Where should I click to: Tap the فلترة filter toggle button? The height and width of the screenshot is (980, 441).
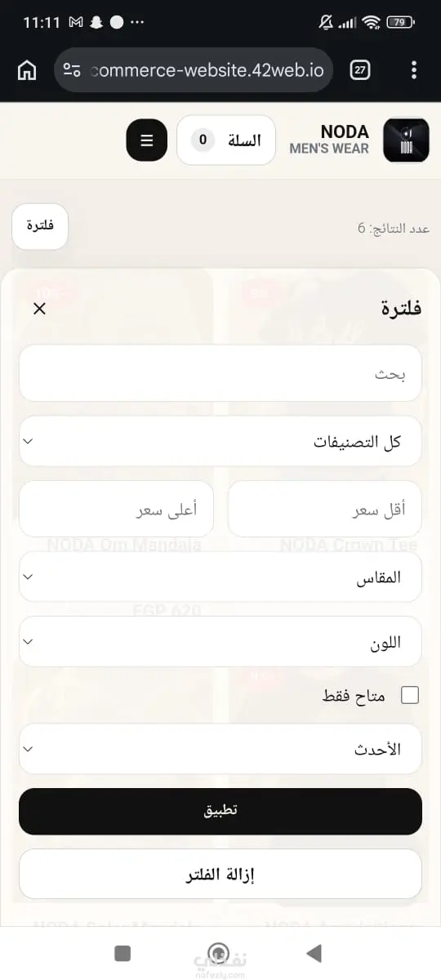pyautogui.click(x=40, y=226)
